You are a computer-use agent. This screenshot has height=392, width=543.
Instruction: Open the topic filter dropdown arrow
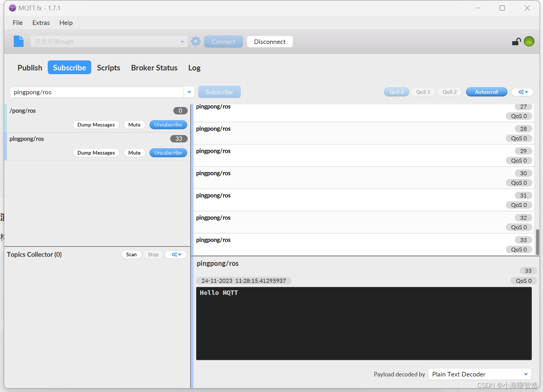(189, 92)
